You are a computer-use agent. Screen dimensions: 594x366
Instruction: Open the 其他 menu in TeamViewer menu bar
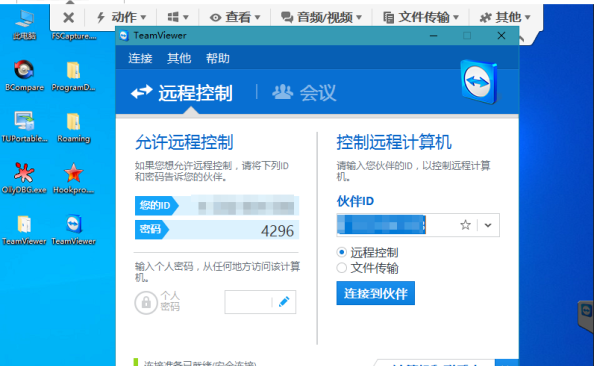point(179,58)
